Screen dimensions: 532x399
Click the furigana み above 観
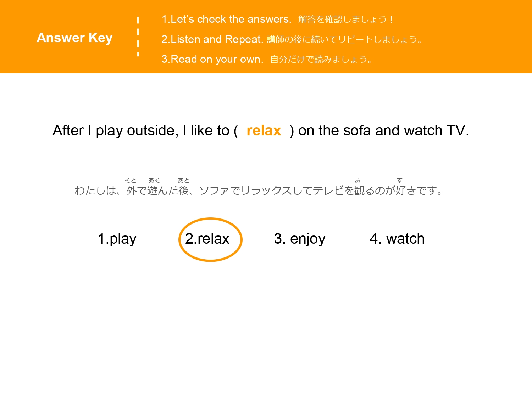(x=358, y=181)
